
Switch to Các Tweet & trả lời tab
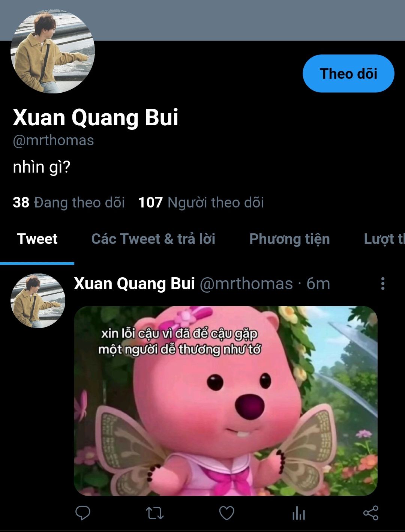(153, 239)
